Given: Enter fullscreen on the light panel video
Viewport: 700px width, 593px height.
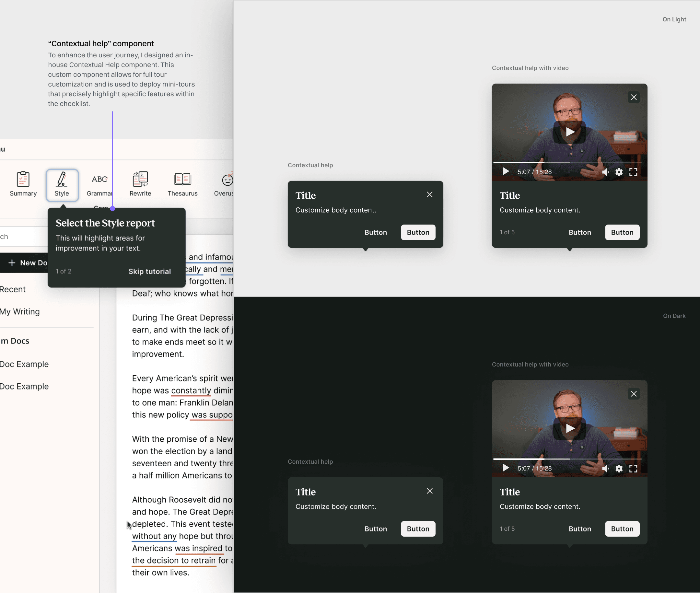Looking at the screenshot, I should click(633, 172).
